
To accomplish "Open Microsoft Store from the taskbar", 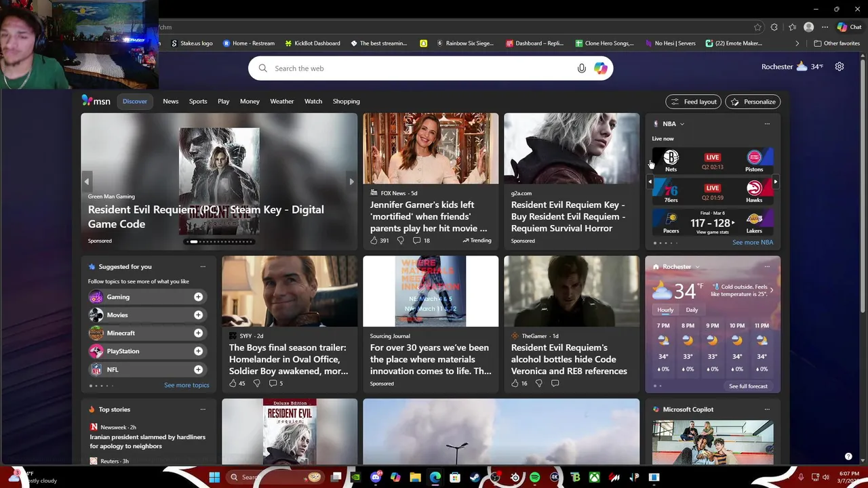I will [455, 477].
